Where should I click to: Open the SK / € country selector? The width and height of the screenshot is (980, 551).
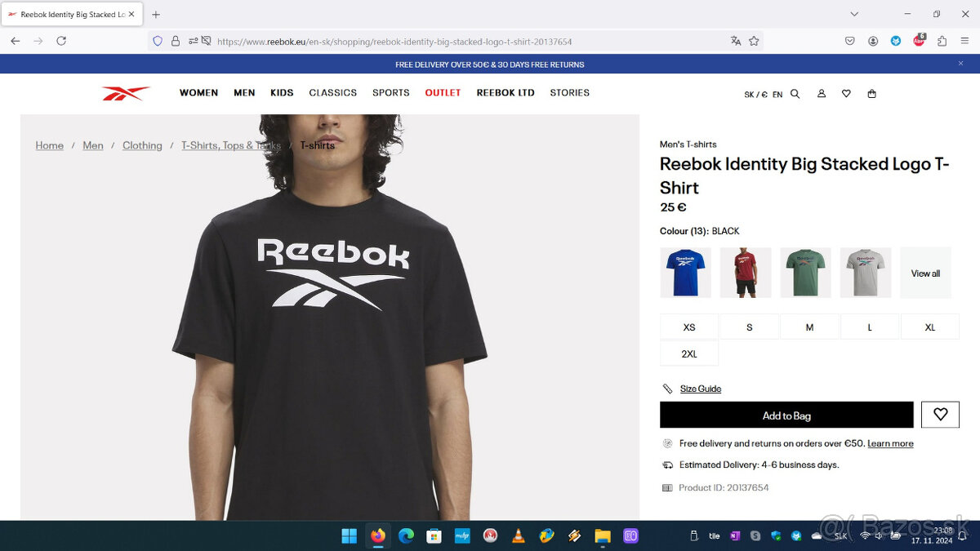[755, 95]
